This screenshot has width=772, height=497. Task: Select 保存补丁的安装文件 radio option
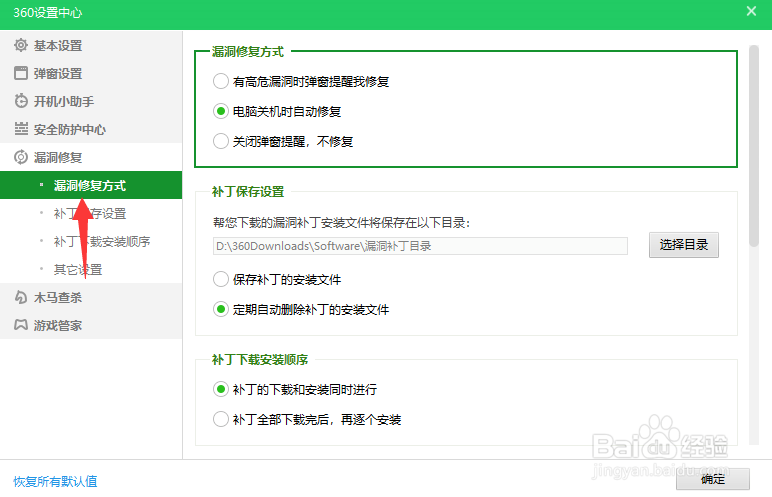[221, 279]
